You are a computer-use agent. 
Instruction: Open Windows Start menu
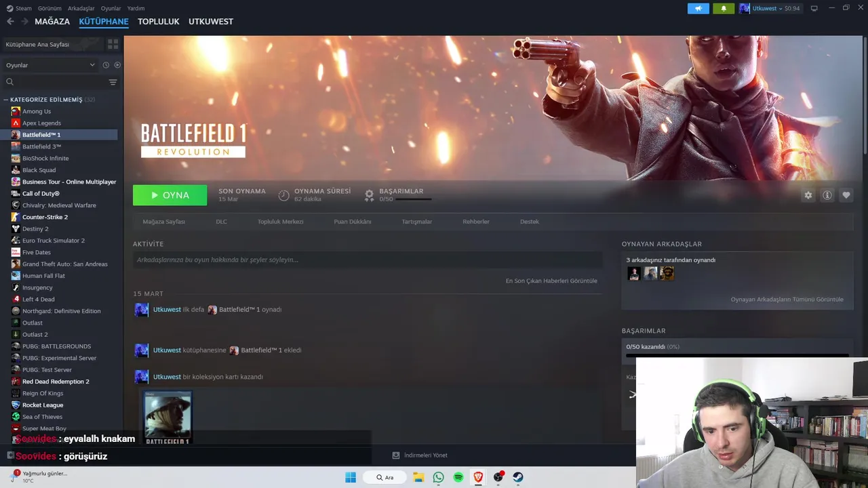[x=351, y=477]
